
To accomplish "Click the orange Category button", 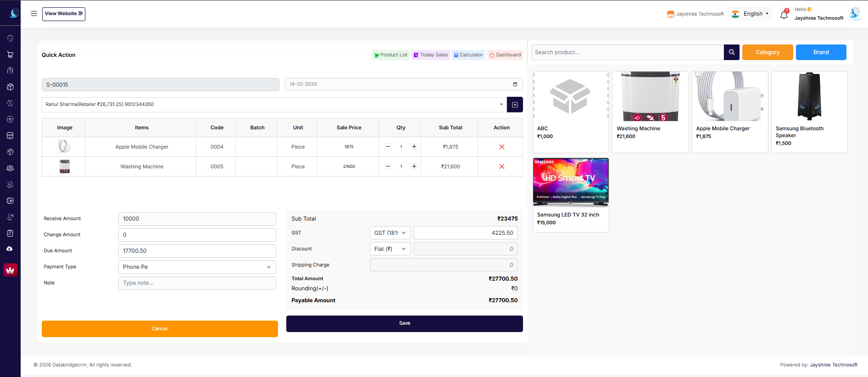I will (x=768, y=52).
